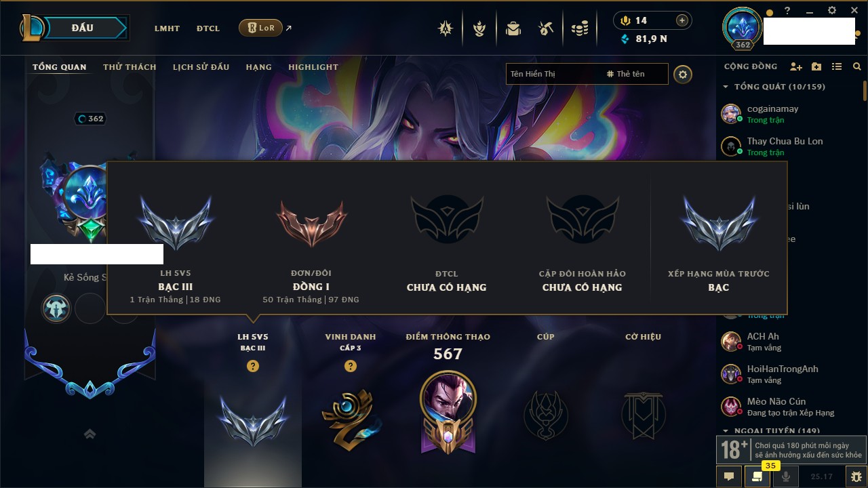Click the Clash trophy icon in the top bar
The image size is (868, 488).
click(479, 28)
